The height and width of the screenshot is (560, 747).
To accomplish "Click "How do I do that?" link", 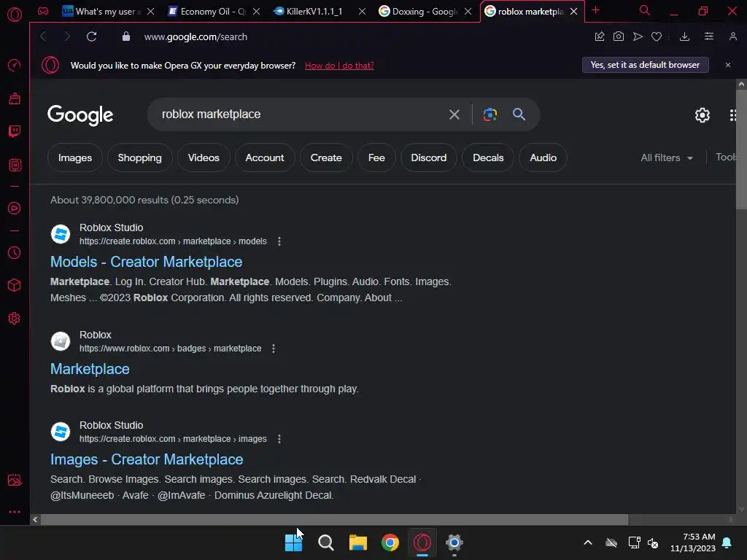I will click(339, 66).
